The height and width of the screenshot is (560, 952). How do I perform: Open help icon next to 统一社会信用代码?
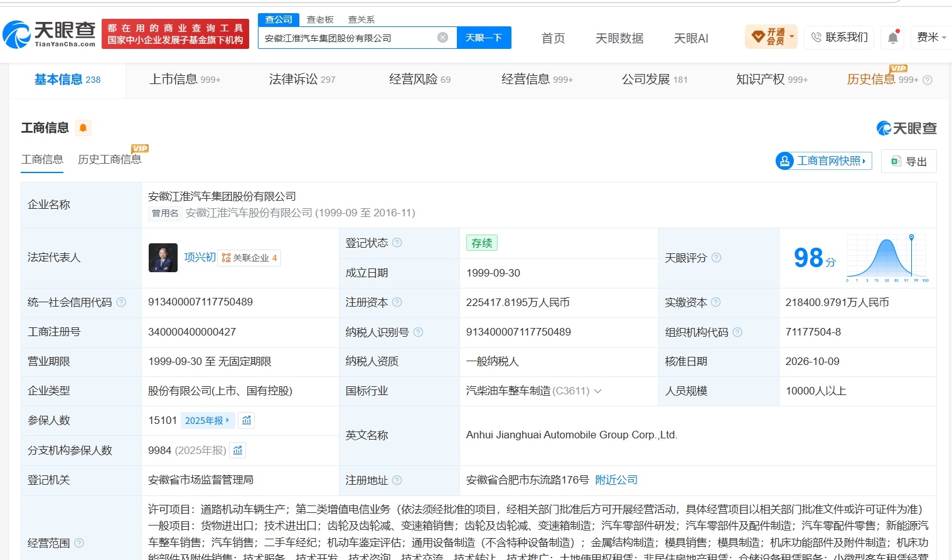121,302
